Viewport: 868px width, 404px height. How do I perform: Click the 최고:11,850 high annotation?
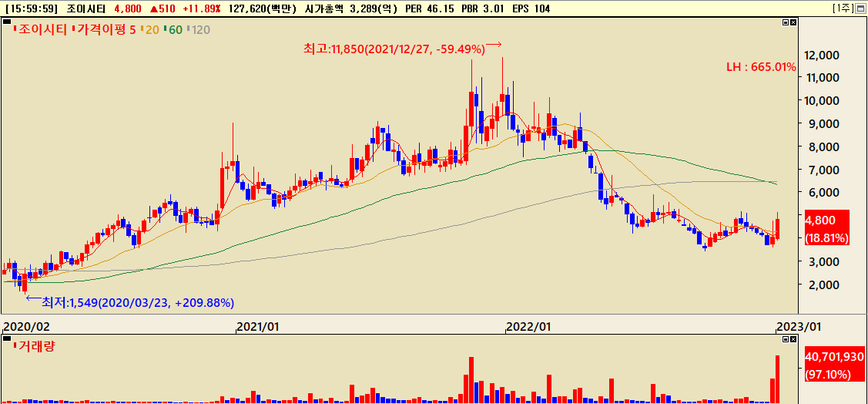(x=394, y=49)
